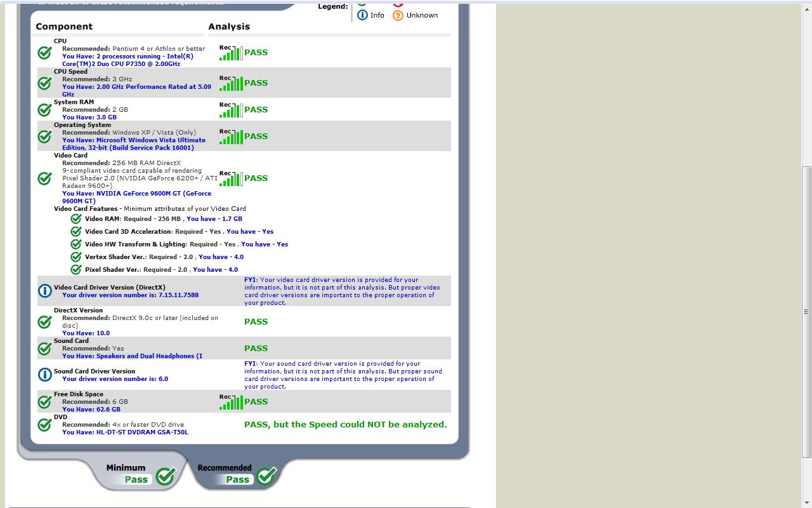Click the FYI note about sound card drivers
The height and width of the screenshot is (508, 812).
343,375
